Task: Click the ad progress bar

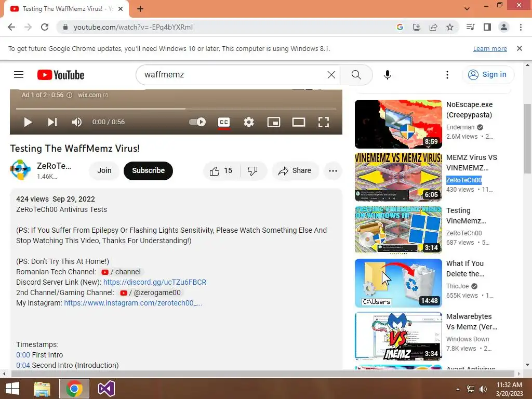Action: tap(176, 109)
